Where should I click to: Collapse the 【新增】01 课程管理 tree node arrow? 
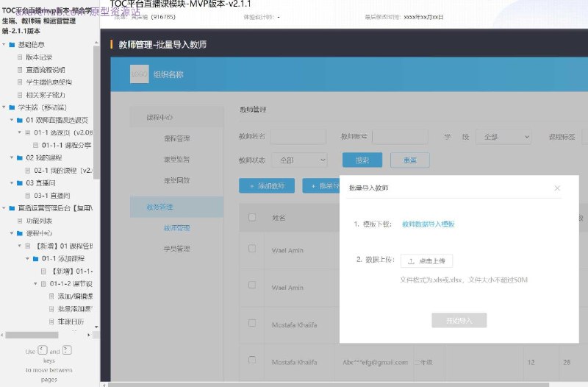tap(20, 246)
